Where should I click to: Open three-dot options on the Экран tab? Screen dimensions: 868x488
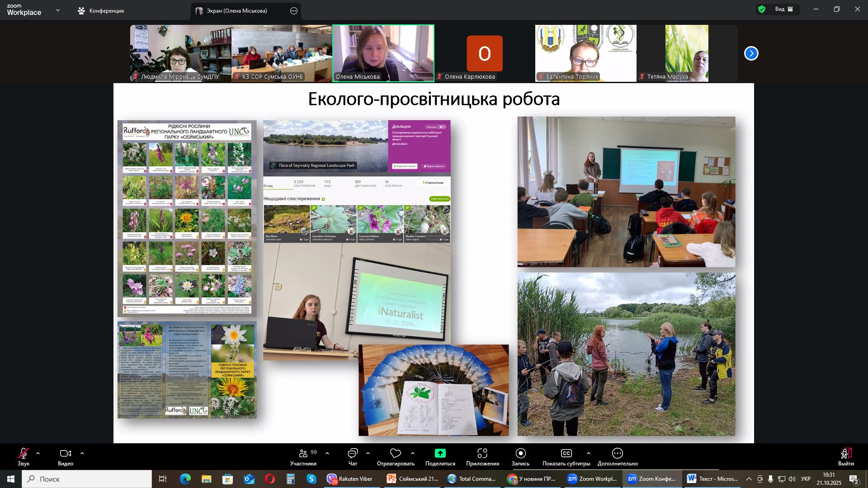[294, 11]
